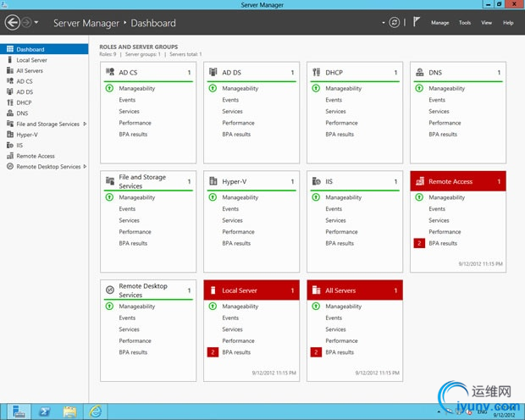Image resolution: width=525 pixels, height=420 pixels.
Task: Click the AD CS sidebar icon
Action: coord(10,81)
